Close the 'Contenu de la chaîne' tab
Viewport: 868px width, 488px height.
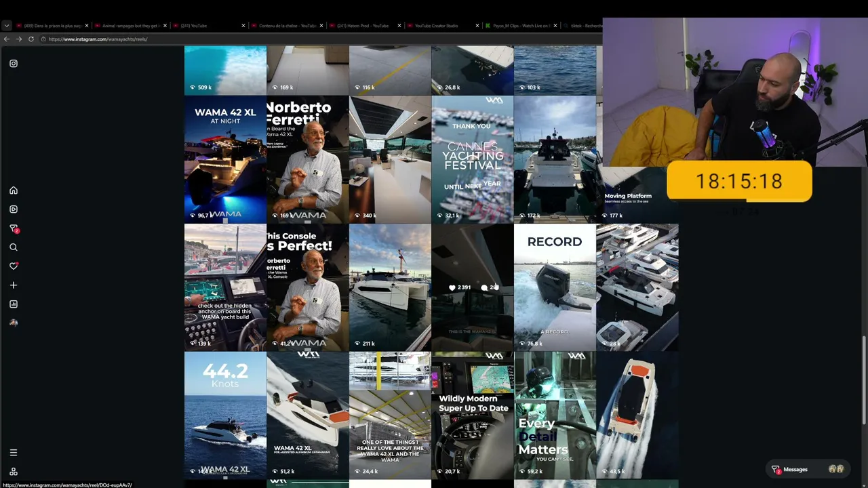coord(321,26)
